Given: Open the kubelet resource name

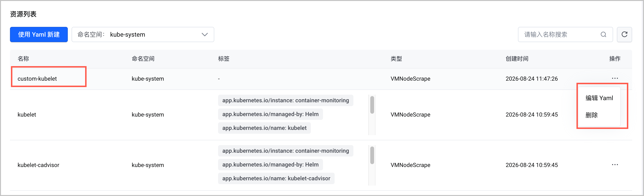Looking at the screenshot, I should pyautogui.click(x=27, y=114).
